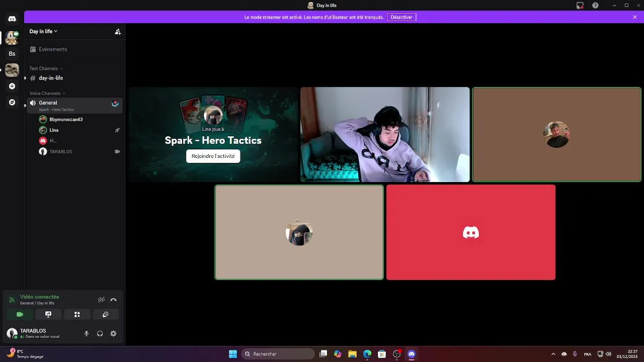Select the Day in life server avatar
The width and height of the screenshot is (644, 362).
[12, 38]
